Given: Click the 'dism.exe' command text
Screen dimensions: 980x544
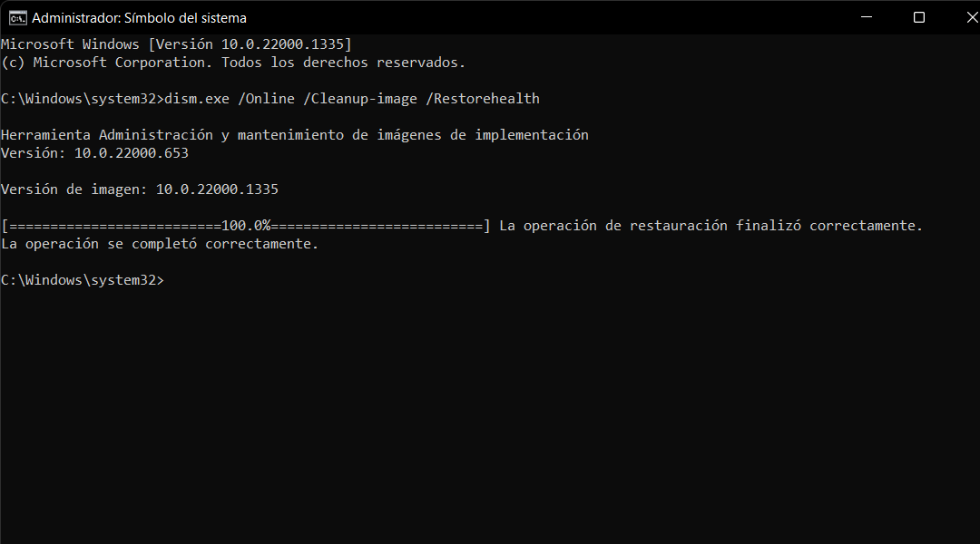Looking at the screenshot, I should pos(197,99).
